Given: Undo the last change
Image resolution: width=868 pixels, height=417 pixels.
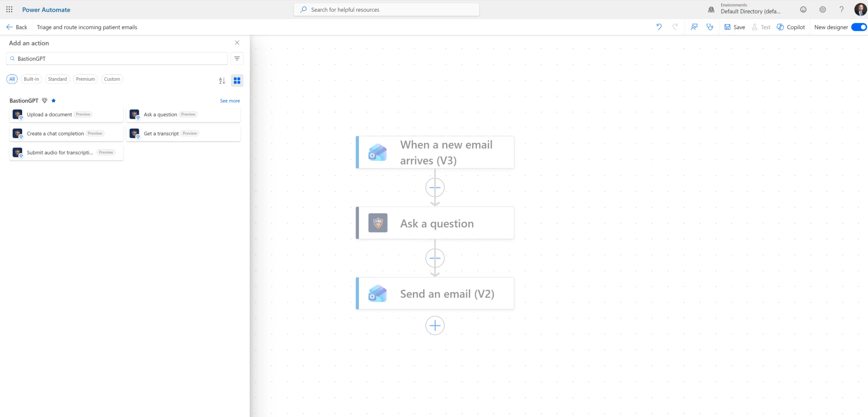Looking at the screenshot, I should click(x=659, y=27).
